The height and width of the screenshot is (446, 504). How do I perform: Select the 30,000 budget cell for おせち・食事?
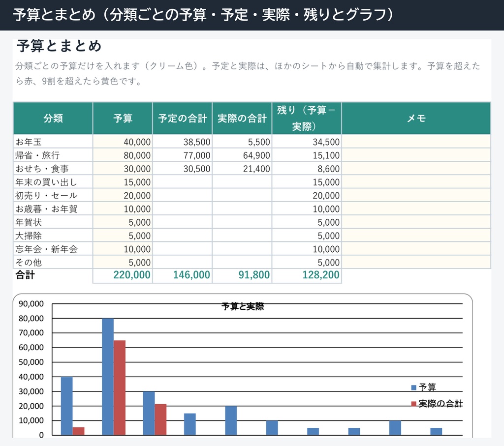(x=123, y=169)
